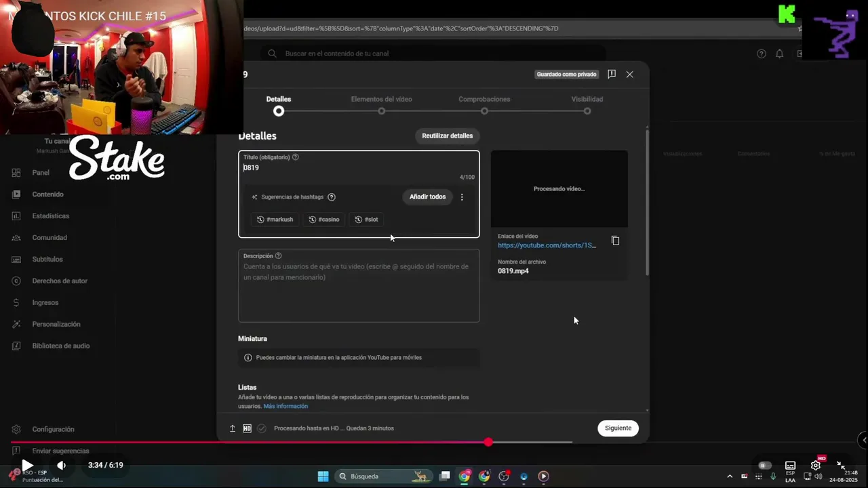Click the help icon beside Título (obligatorio)

point(296,157)
